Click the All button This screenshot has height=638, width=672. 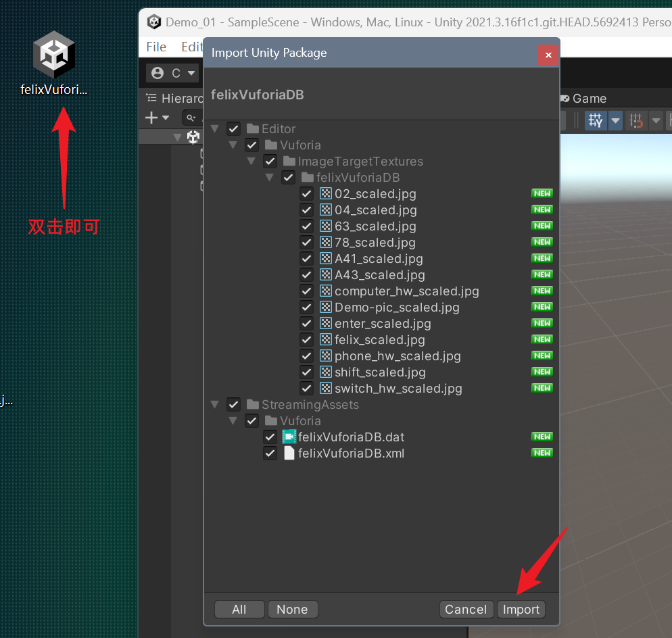coord(239,610)
